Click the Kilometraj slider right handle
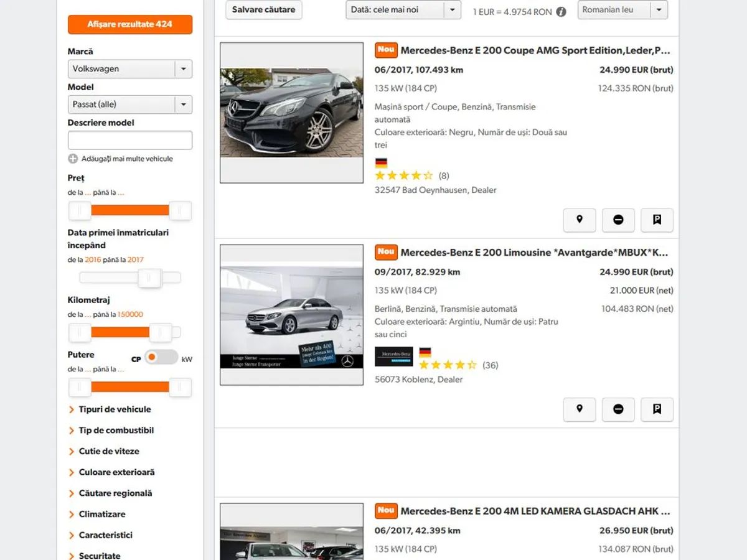 (x=161, y=332)
